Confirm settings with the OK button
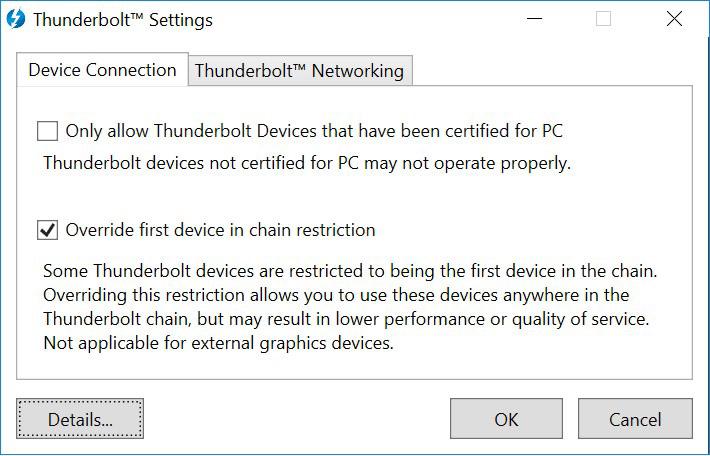Image resolution: width=710 pixels, height=456 pixels. click(506, 419)
